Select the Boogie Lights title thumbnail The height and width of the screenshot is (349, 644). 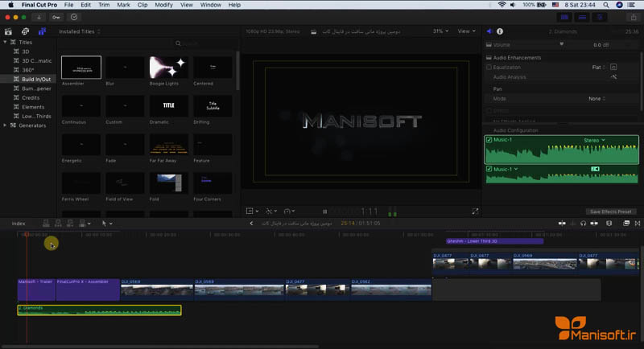pos(169,68)
